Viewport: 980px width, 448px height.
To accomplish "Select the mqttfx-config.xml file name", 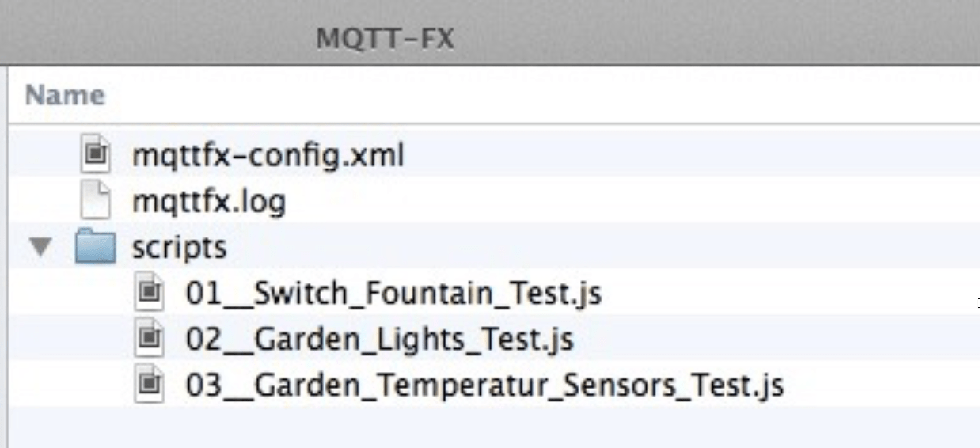I will (268, 155).
